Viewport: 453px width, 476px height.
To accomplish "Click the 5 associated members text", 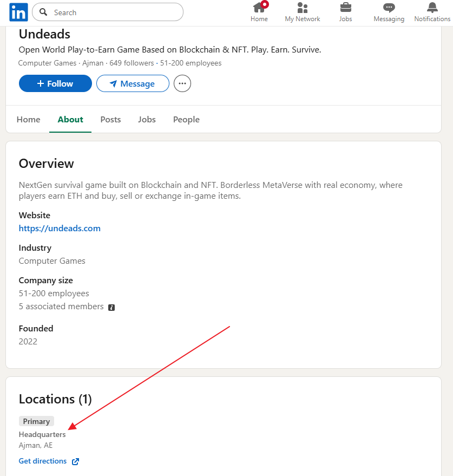I will pos(61,307).
